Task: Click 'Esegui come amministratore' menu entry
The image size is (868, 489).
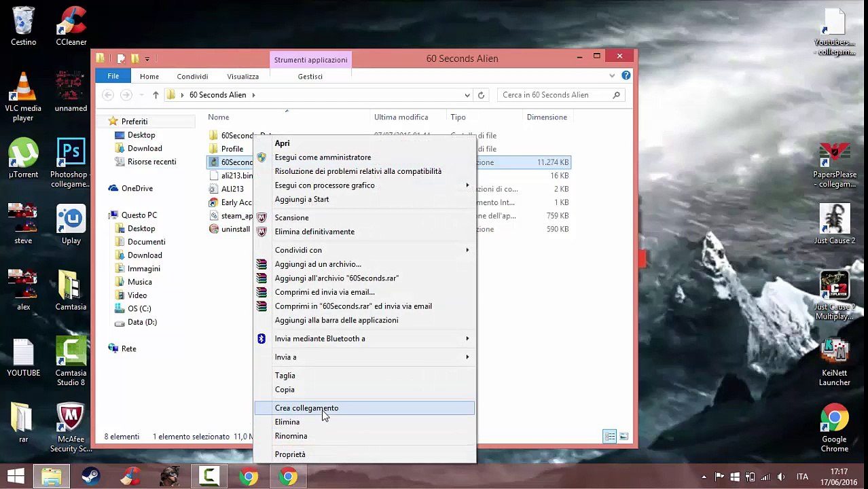Action: point(323,158)
